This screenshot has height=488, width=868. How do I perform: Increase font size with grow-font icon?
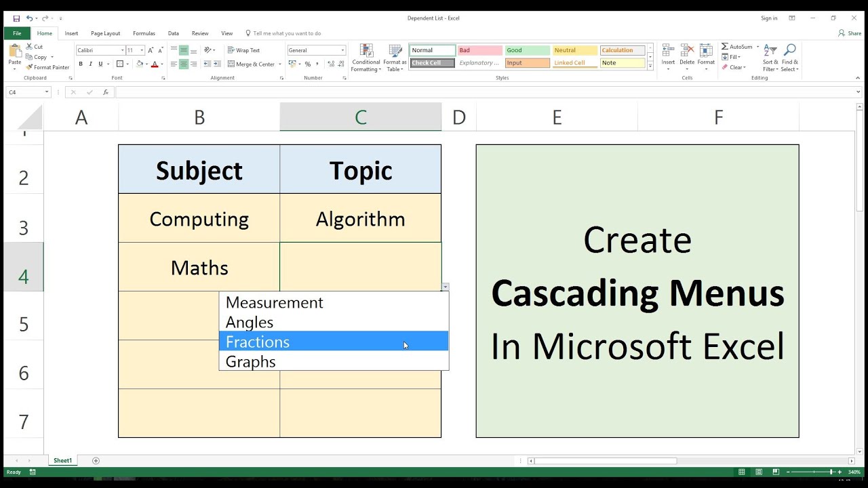(x=151, y=50)
